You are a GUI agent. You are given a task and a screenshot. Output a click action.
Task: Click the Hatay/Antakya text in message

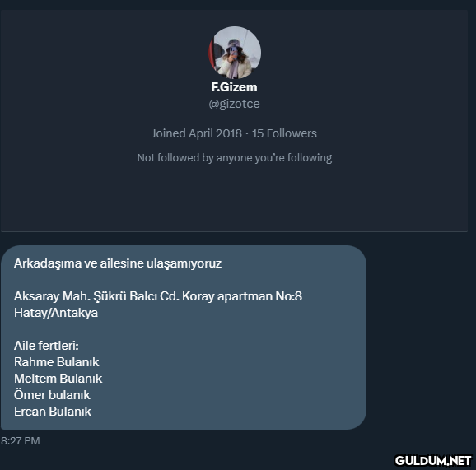click(56, 313)
